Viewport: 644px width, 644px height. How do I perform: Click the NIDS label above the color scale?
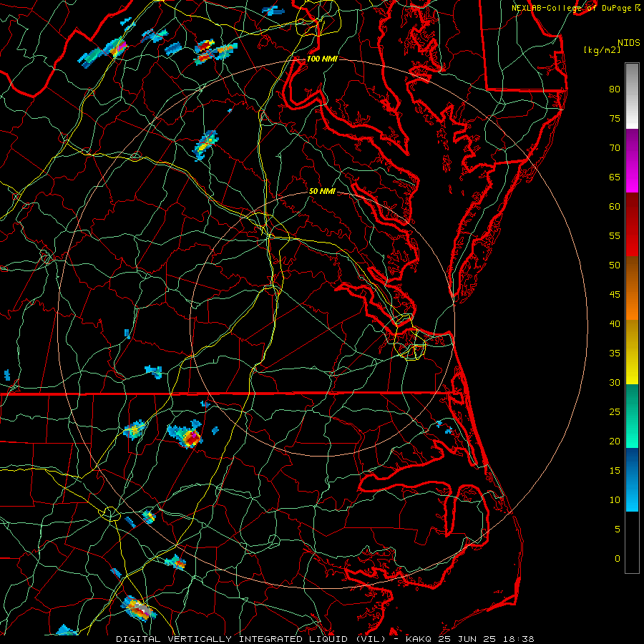[628, 43]
